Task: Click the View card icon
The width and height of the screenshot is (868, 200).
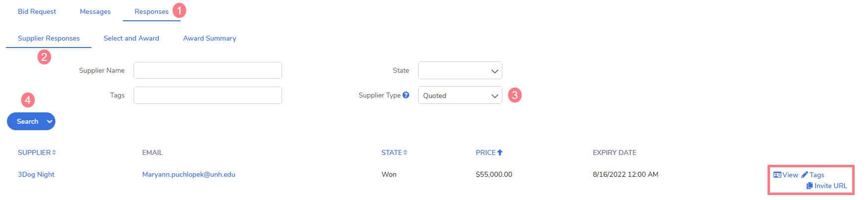Action: [x=777, y=175]
